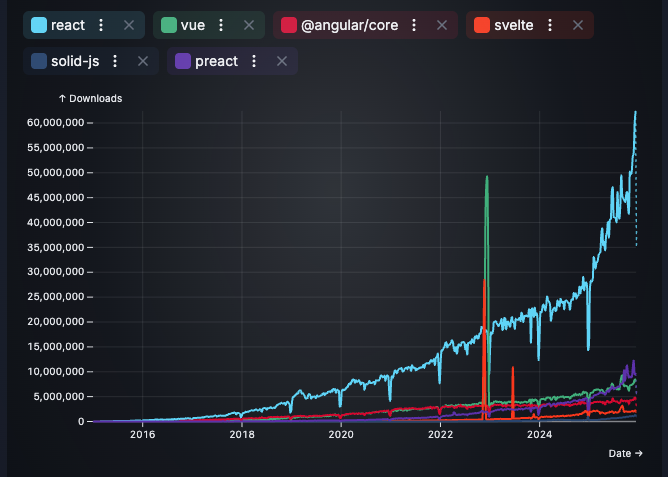Open the react package options menu
The image size is (668, 477).
101,25
